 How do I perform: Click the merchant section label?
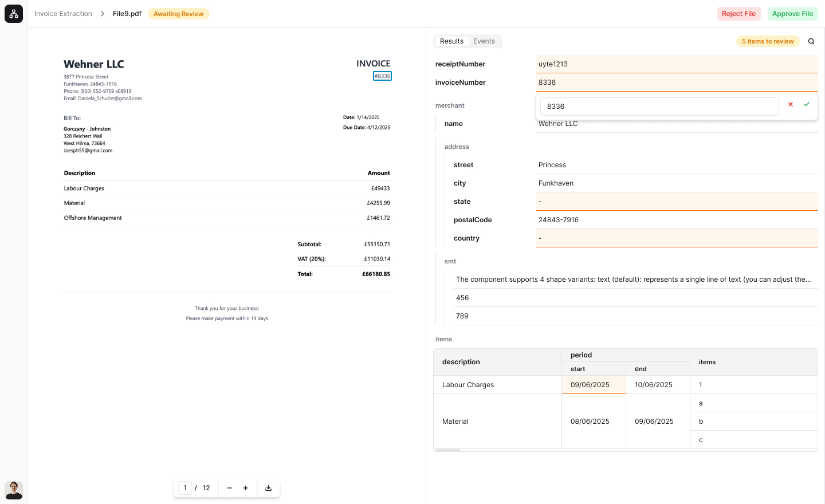click(x=450, y=105)
